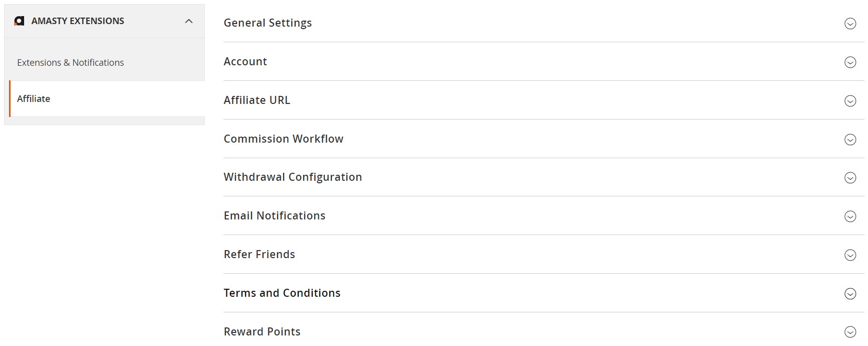
Task: Click the Withdrawal Configuration circle-arrow icon
Action: [x=850, y=178]
